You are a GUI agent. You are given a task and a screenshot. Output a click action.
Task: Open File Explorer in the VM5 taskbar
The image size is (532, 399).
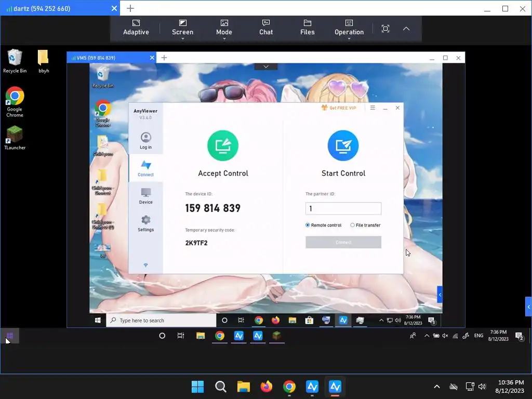coord(292,320)
